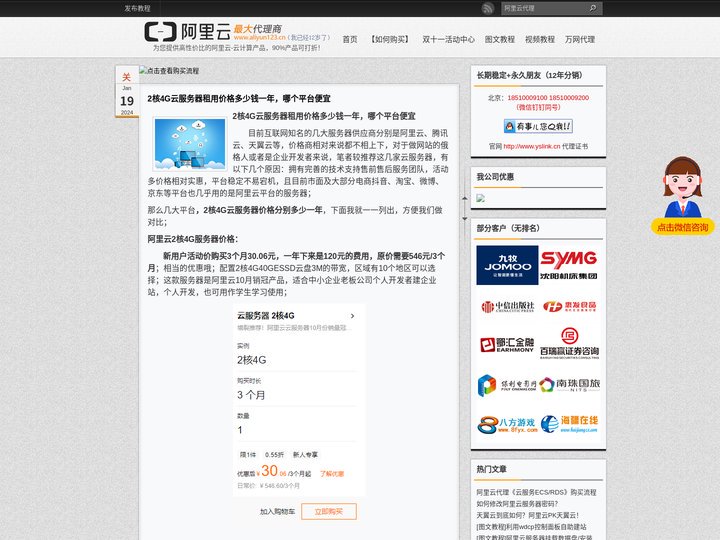The height and width of the screenshot is (540, 720).
Task: Open 万网代理 menu item
Action: [x=580, y=39]
